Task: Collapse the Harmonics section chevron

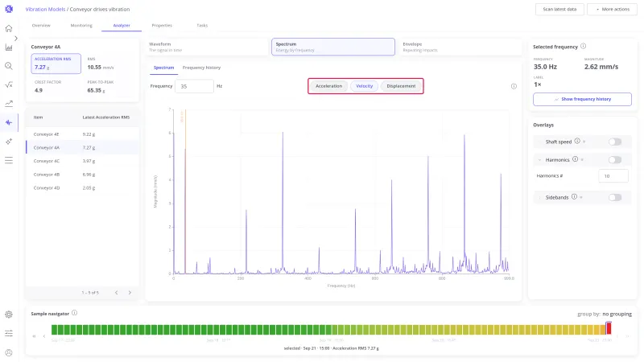Action: point(539,159)
